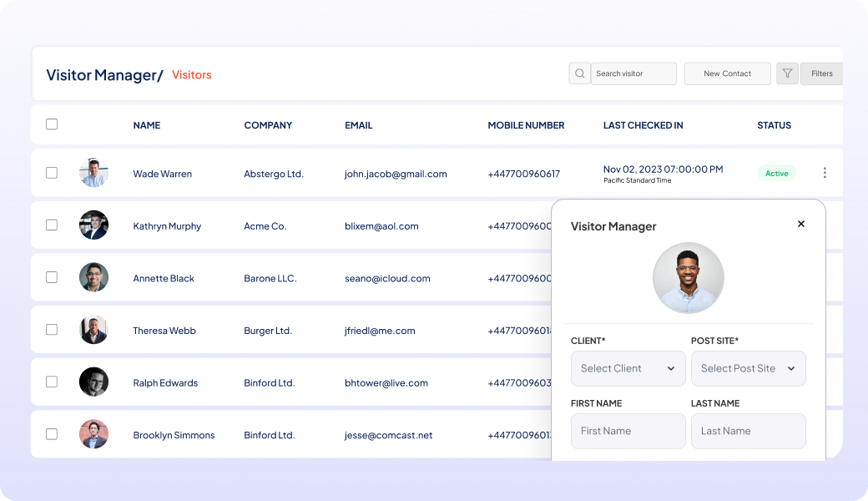
Task: Click the email jfriedl@me.com
Action: [380, 331]
